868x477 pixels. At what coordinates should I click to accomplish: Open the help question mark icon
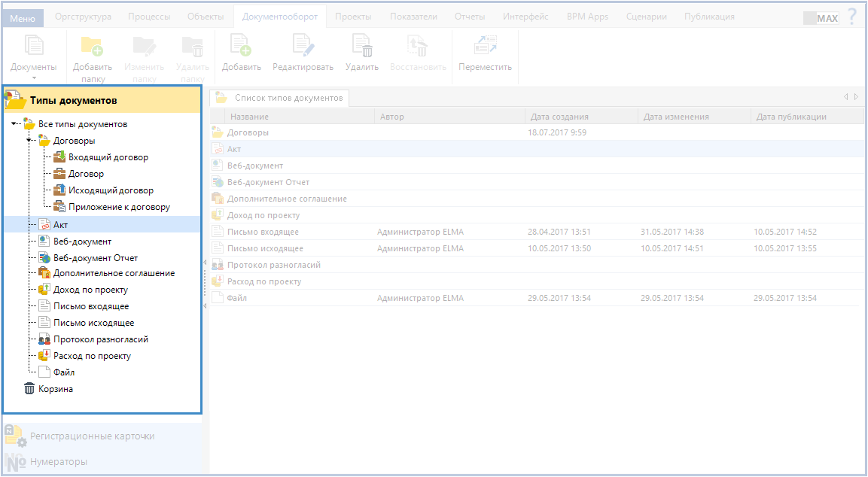pos(852,17)
